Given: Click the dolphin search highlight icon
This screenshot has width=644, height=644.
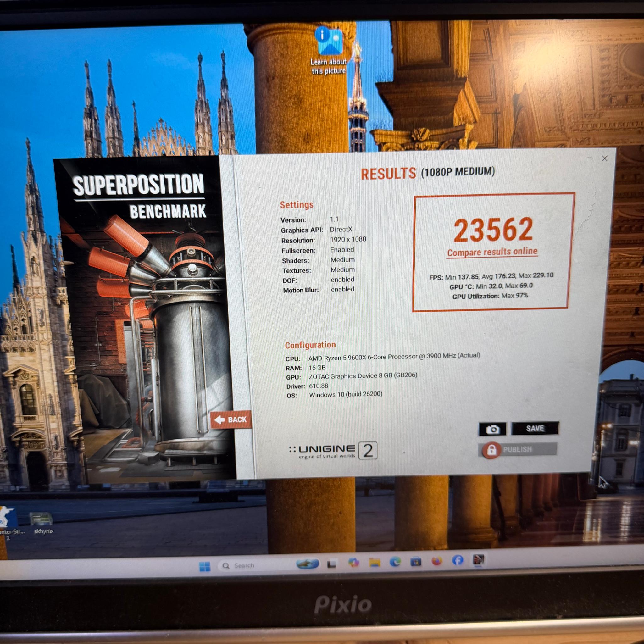Looking at the screenshot, I should point(307,564).
